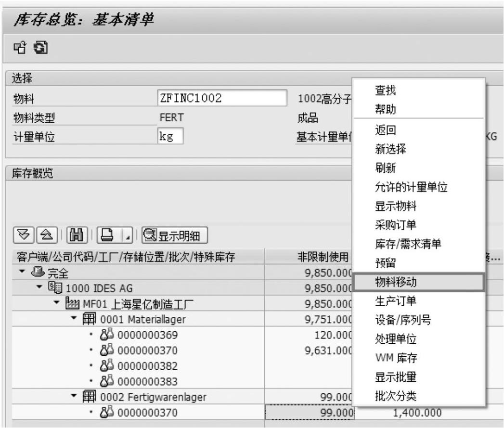The height and width of the screenshot is (428, 504).
Task: Click the company code icon for 1000 IDES AG
Action: (x=55, y=287)
